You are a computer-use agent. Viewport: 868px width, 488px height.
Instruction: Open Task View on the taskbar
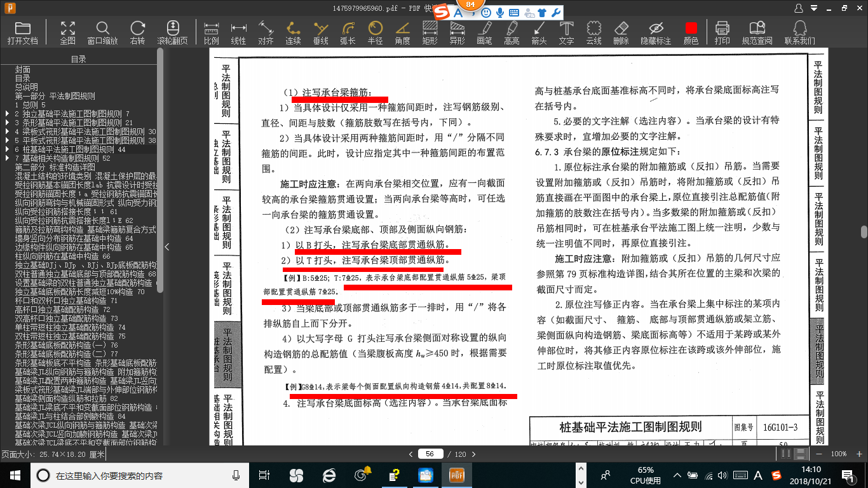(264, 475)
